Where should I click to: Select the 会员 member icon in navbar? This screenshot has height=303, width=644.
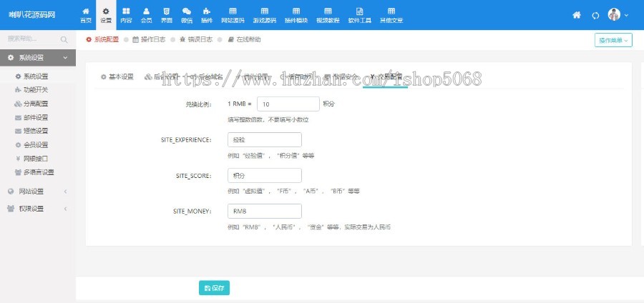146,15
